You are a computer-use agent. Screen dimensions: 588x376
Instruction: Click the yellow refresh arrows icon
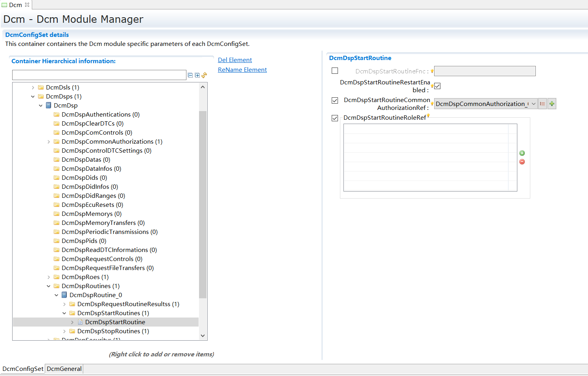pos(204,75)
